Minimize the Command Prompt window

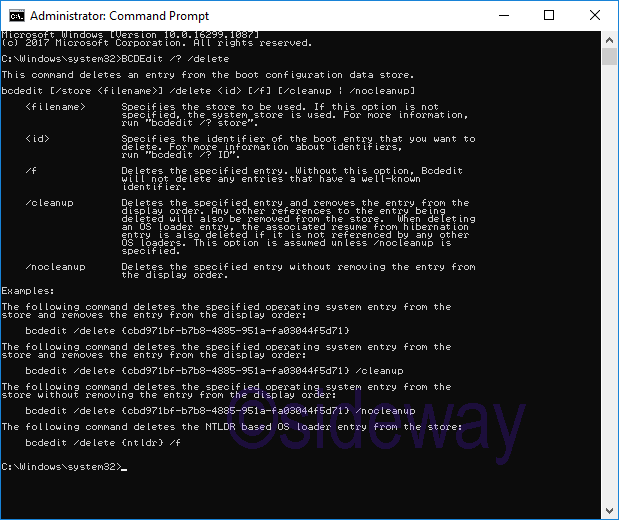point(503,16)
